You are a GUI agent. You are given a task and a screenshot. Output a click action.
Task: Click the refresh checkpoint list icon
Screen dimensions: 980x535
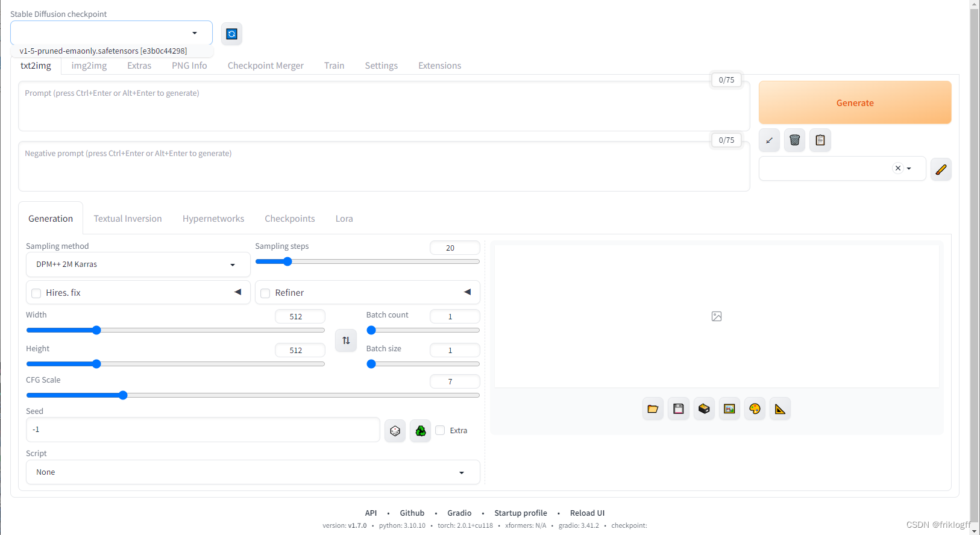point(231,34)
